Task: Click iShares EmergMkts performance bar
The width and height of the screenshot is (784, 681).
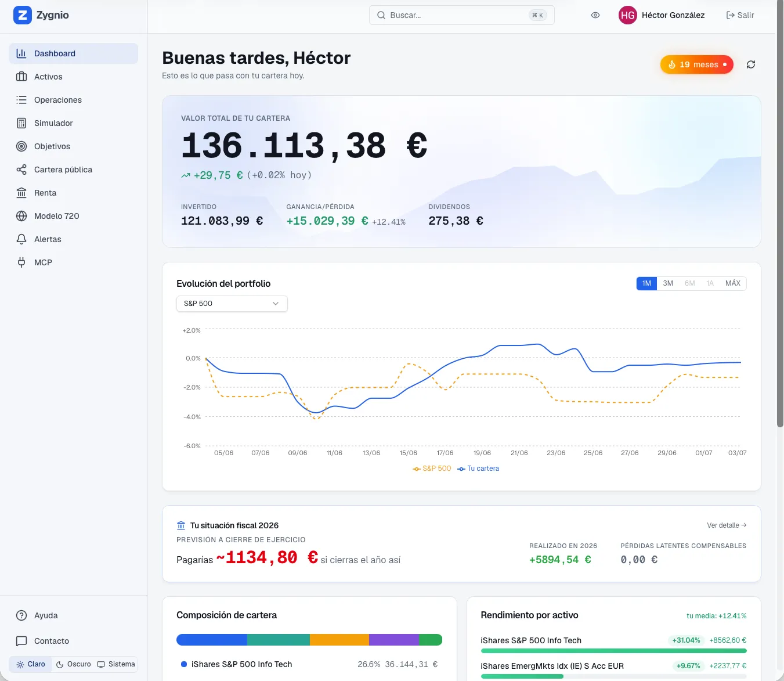Action: [x=613, y=676]
